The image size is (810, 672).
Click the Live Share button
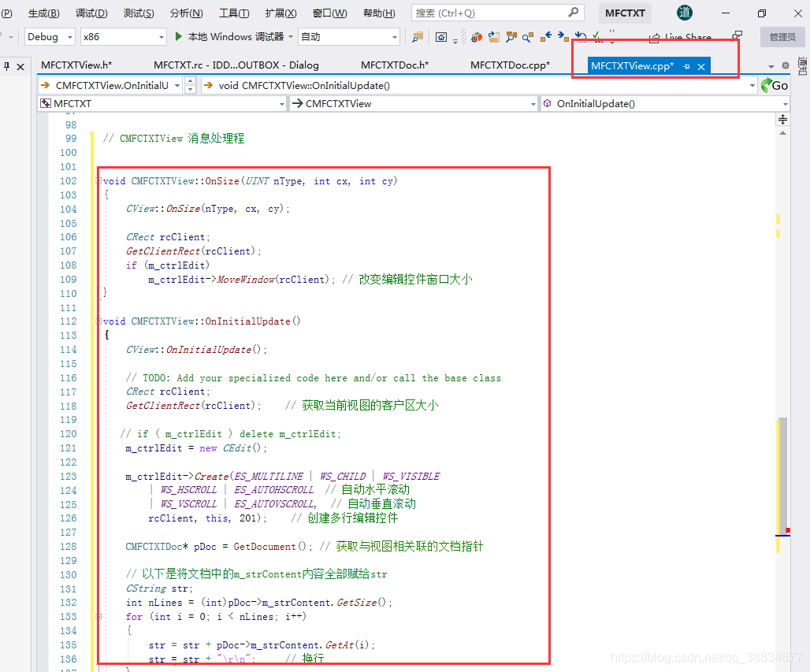(680, 37)
